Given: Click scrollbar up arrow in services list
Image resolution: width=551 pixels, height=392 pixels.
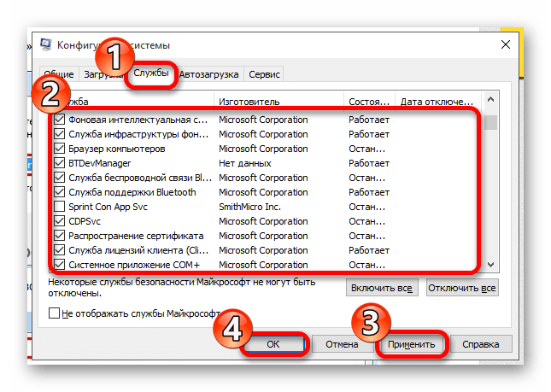Looking at the screenshot, I should [491, 100].
